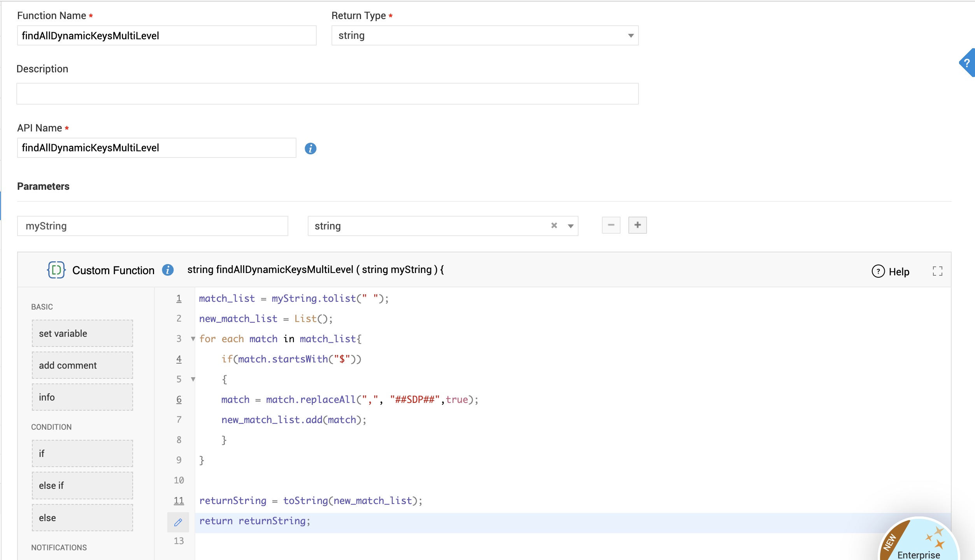
Task: Click the Function Name input field
Action: click(167, 36)
